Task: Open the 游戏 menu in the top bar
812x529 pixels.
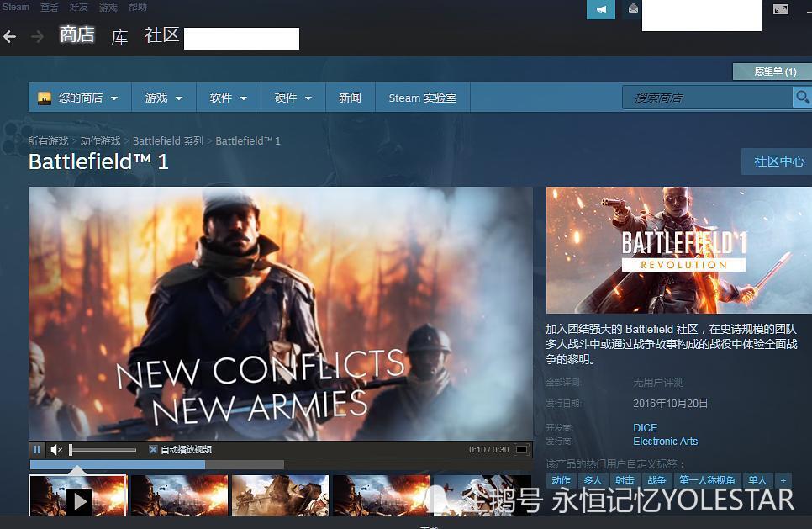Action: pyautogui.click(x=108, y=7)
